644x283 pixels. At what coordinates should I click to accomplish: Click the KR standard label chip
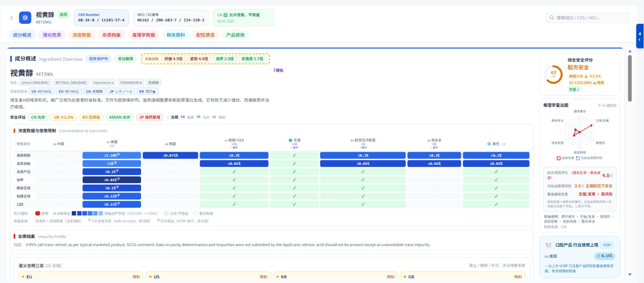pyautogui.click(x=147, y=91)
